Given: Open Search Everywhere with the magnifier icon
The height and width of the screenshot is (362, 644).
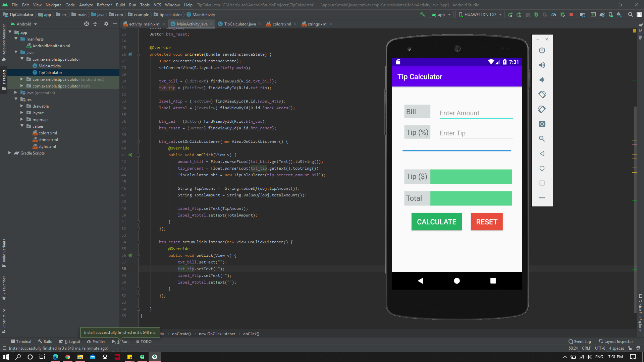Looking at the screenshot, I should pos(630,14).
